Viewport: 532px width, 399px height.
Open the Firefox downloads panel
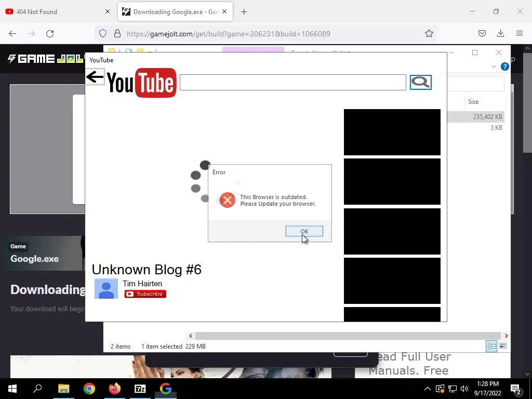tap(500, 33)
